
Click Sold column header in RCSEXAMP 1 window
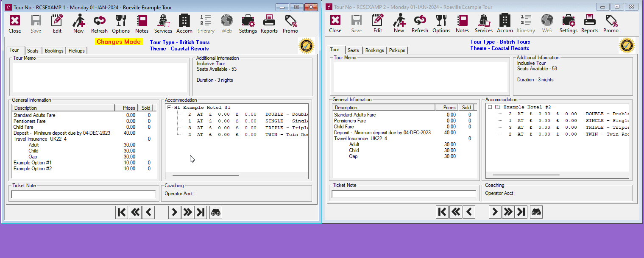(146, 108)
